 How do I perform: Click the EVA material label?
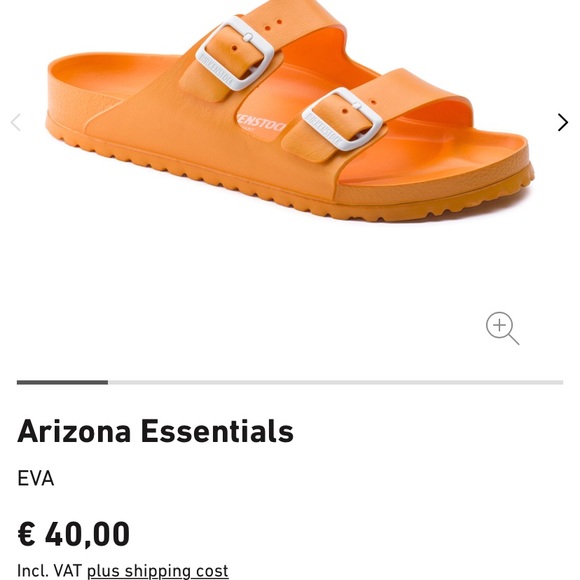[36, 478]
